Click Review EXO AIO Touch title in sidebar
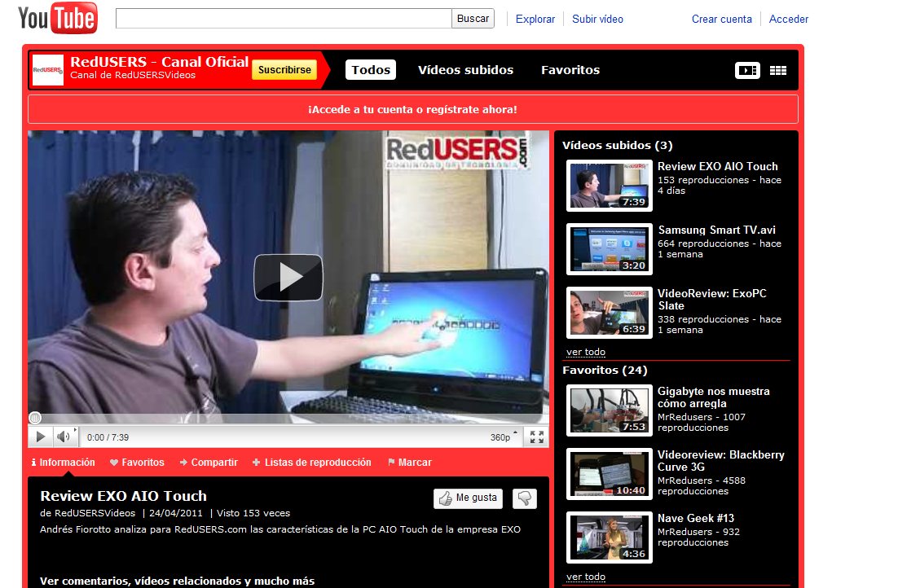898x588 pixels. click(x=718, y=167)
